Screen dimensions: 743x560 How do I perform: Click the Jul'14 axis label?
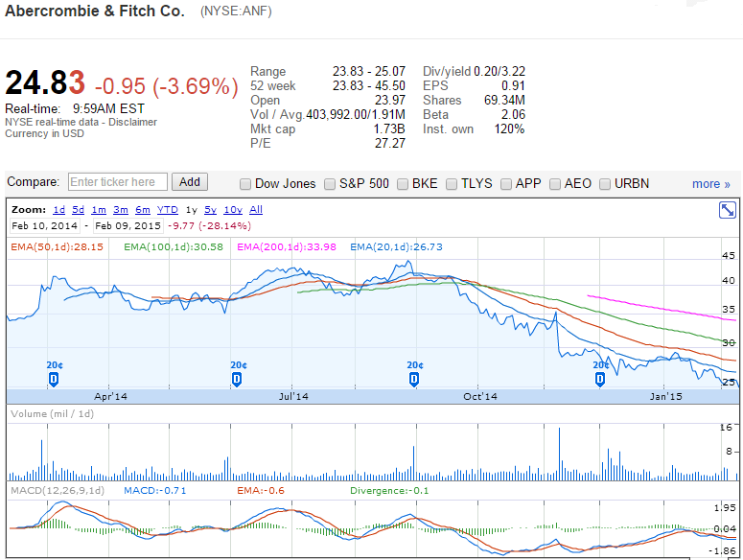(293, 397)
